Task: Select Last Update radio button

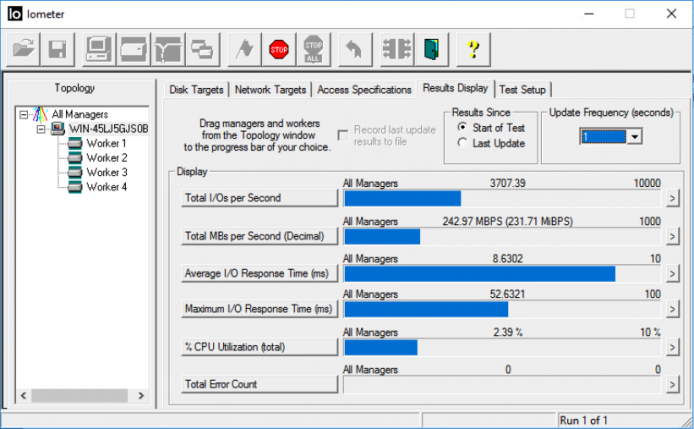Action: [462, 143]
